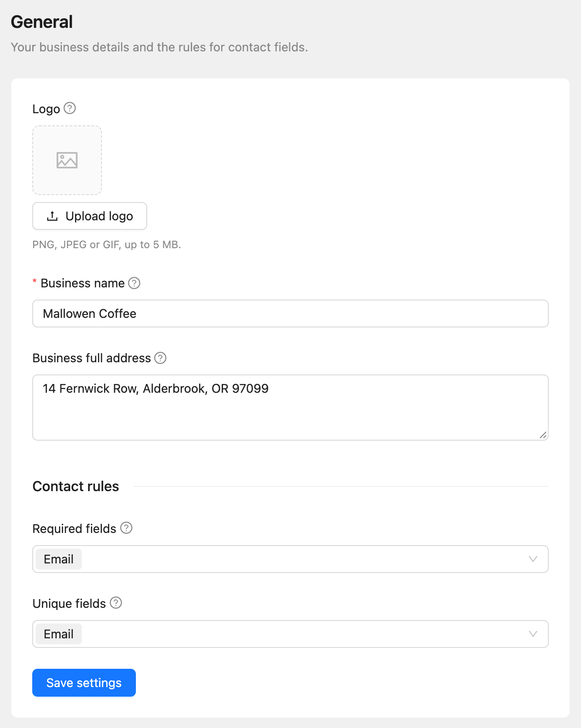Click the 'Your business details' description text

point(159,47)
